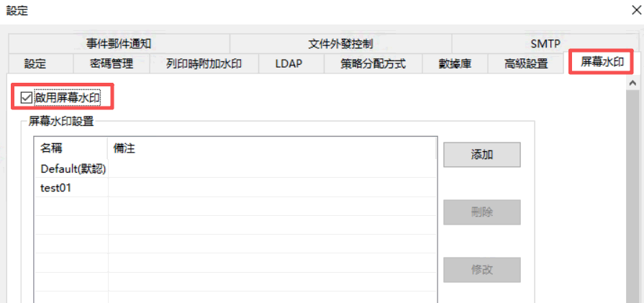This screenshot has height=303, width=644.
Task: Open the 策略分配方式 tab
Action: [373, 63]
